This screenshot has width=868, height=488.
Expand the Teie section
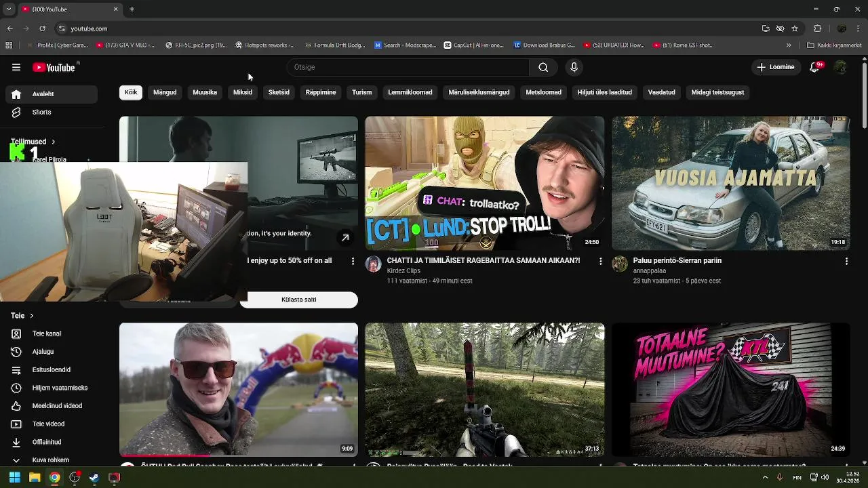pyautogui.click(x=22, y=316)
